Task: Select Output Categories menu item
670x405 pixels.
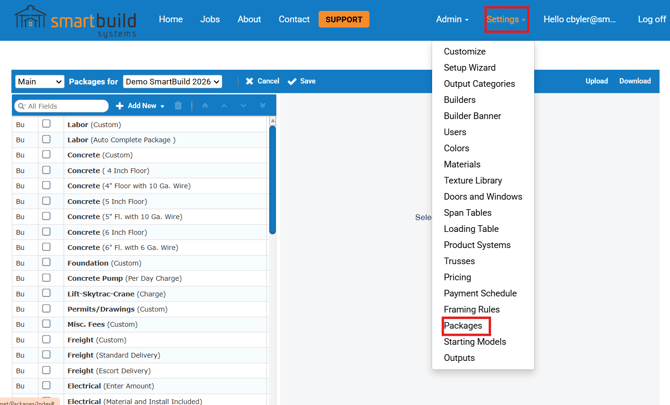Action: (479, 84)
